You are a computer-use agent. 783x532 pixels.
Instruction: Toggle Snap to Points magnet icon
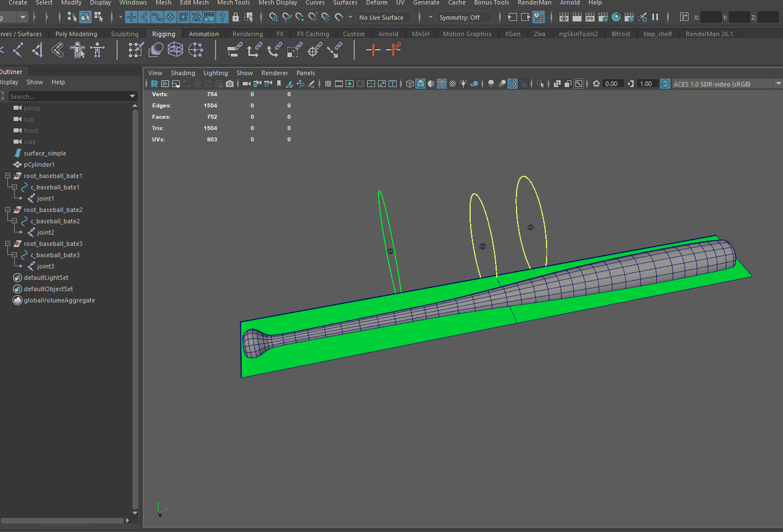[x=300, y=18]
